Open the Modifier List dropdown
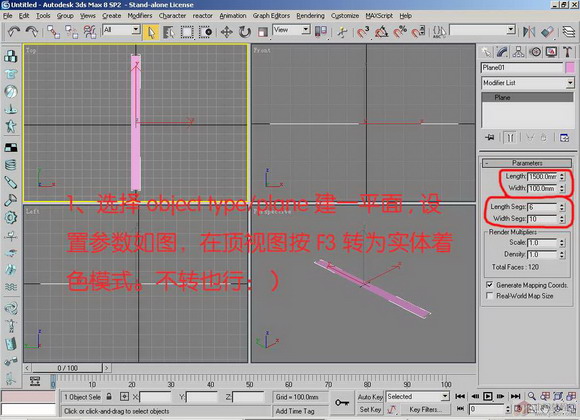580x420 pixels. pyautogui.click(x=527, y=83)
